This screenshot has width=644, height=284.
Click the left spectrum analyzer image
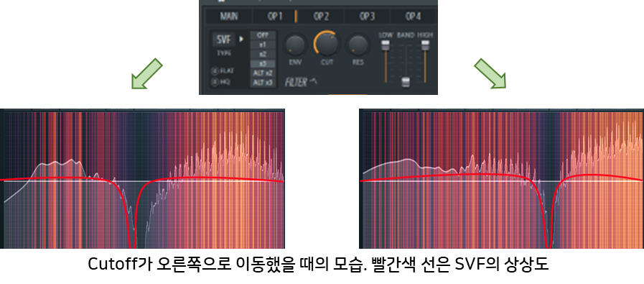coord(142,178)
